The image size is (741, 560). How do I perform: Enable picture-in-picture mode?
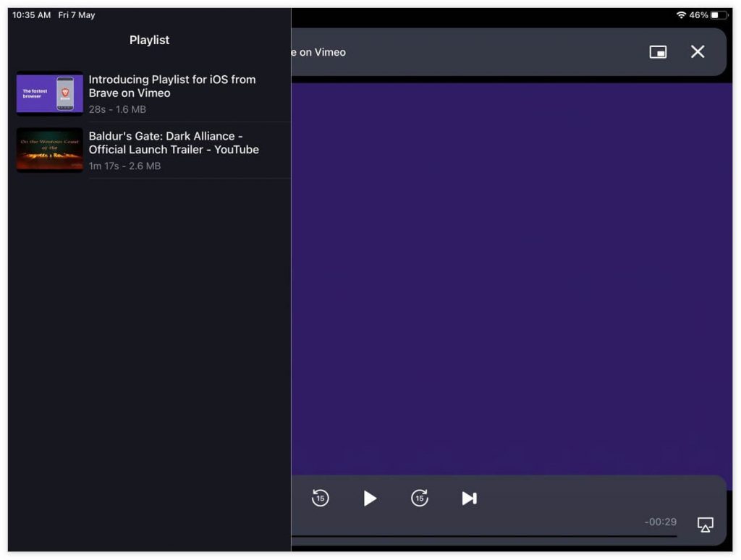pyautogui.click(x=657, y=52)
